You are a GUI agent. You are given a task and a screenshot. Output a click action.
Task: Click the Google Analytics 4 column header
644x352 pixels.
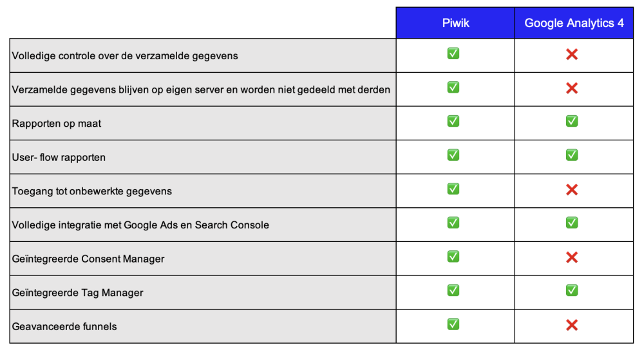574,23
